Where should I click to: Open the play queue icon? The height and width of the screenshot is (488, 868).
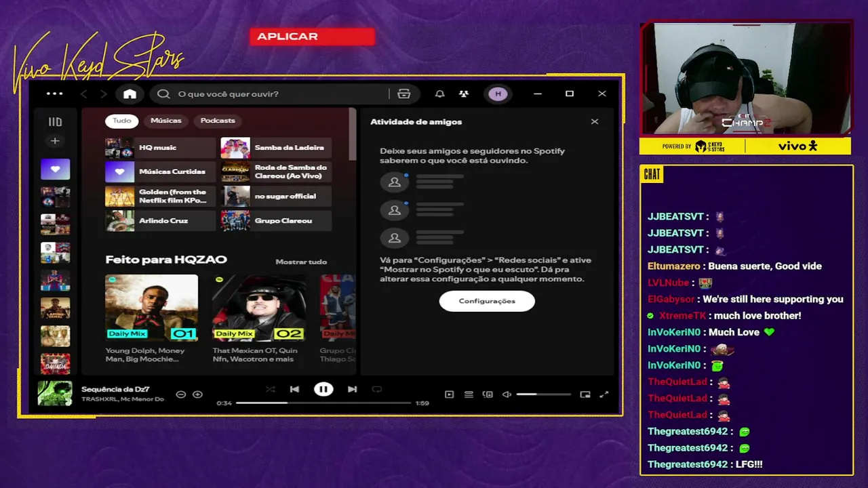click(x=469, y=394)
